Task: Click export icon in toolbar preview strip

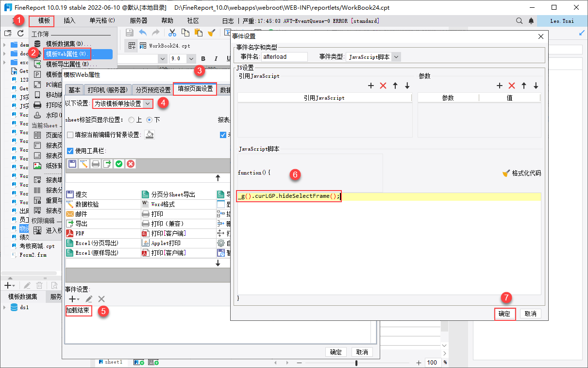Action: [107, 164]
